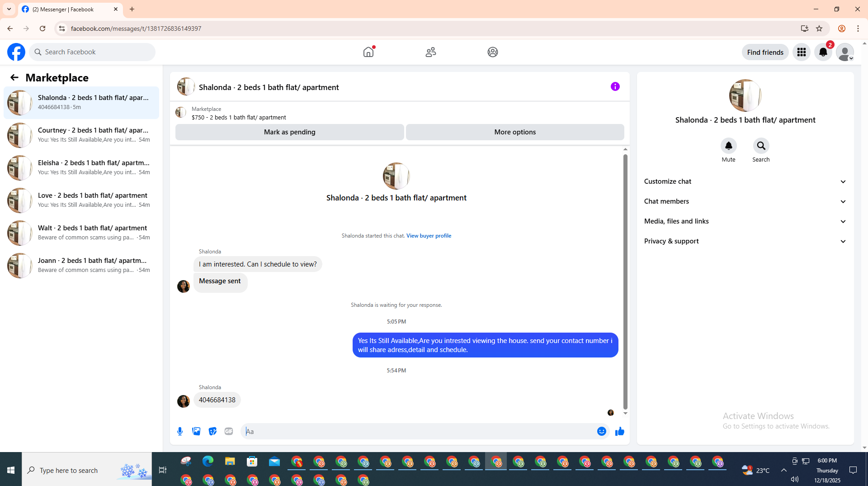View site information icon in address bar

61,29
